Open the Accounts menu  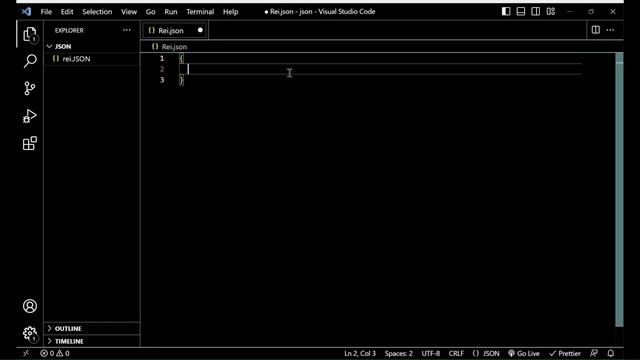[30, 306]
